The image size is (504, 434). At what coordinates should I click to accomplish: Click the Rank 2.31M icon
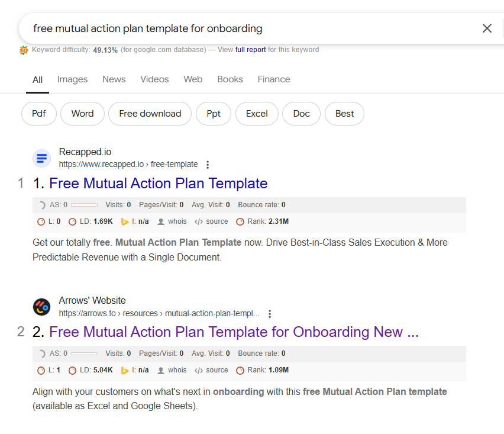pyautogui.click(x=240, y=221)
